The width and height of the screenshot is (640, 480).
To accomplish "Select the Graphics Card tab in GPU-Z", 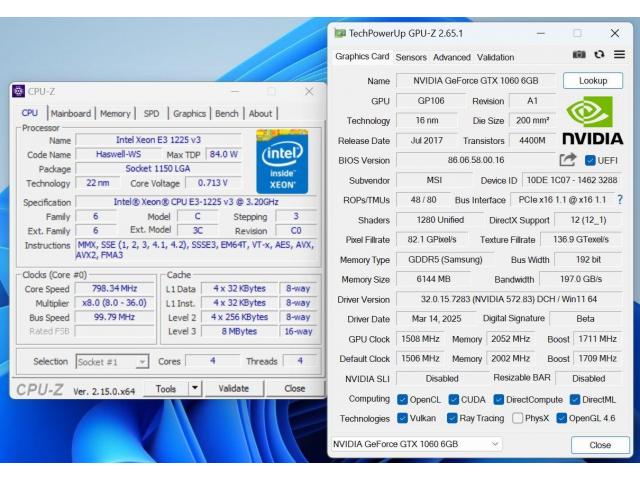I will point(362,57).
